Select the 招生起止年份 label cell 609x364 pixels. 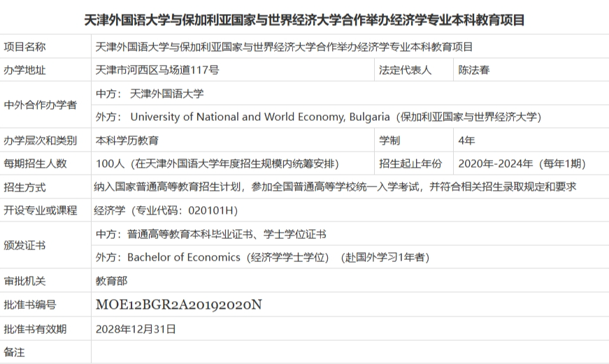414,163
